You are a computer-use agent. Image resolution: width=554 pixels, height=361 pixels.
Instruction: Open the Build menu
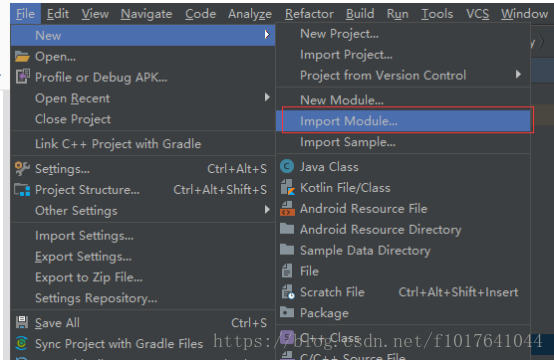(360, 14)
